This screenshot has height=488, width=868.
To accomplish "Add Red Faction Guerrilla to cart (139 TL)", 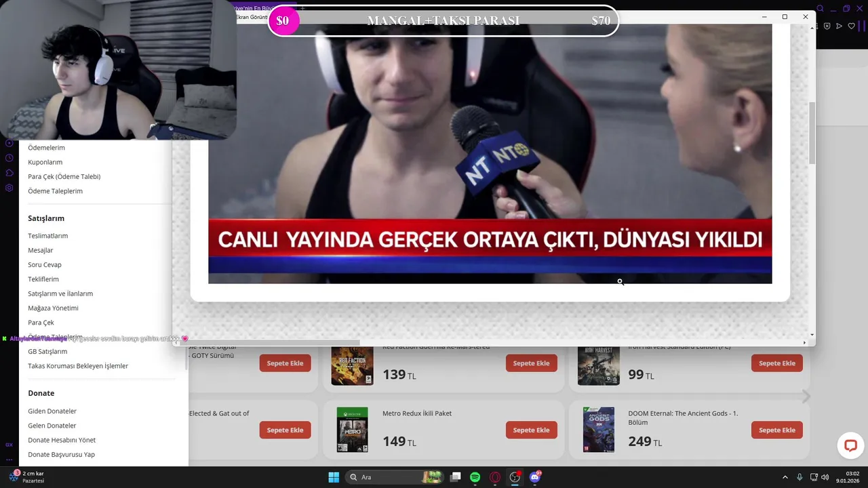I will pos(531,363).
